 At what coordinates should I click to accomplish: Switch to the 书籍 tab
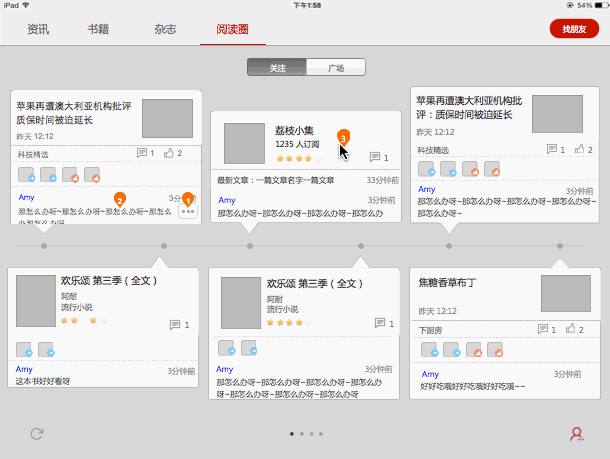98,29
